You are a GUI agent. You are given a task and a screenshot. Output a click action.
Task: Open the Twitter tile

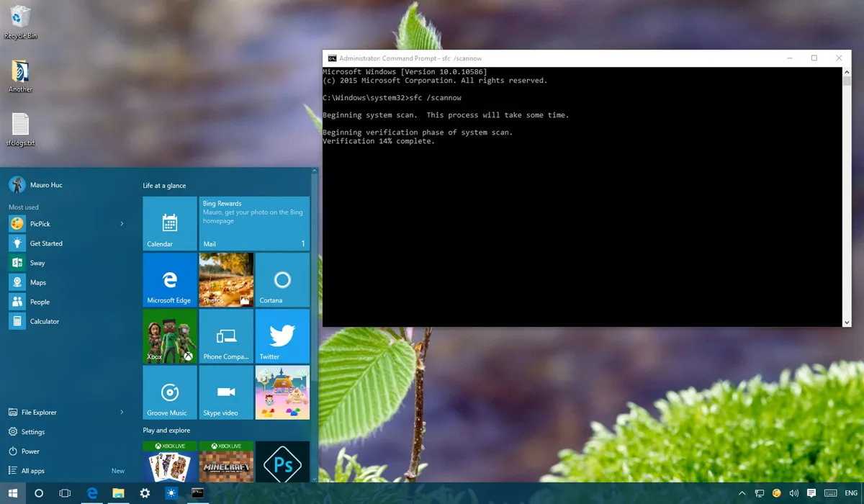282,336
